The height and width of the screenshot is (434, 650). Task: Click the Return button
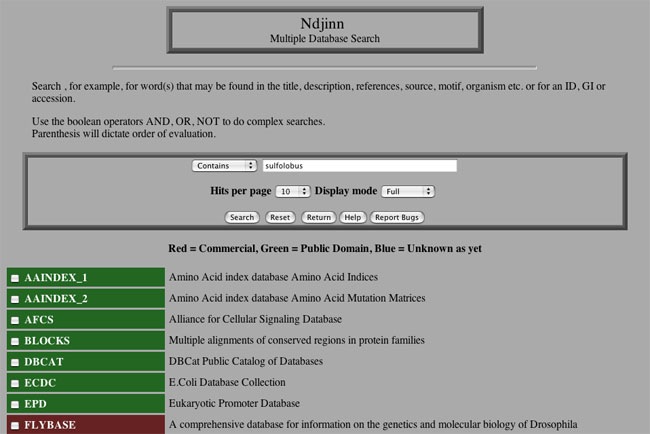click(x=318, y=217)
